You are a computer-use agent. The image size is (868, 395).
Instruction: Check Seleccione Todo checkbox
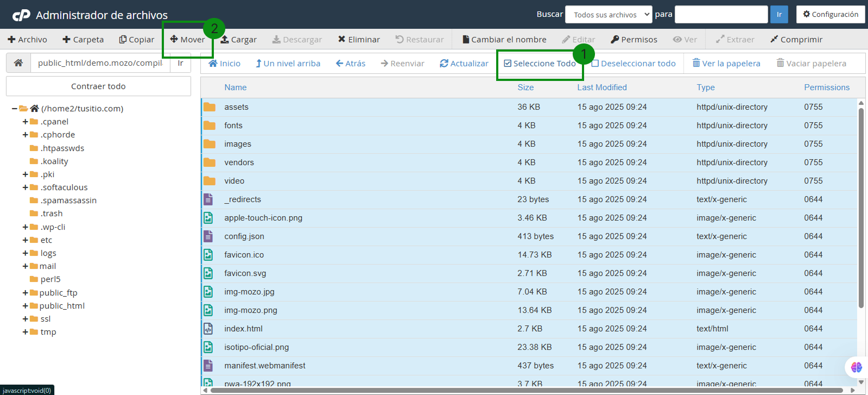click(x=508, y=64)
